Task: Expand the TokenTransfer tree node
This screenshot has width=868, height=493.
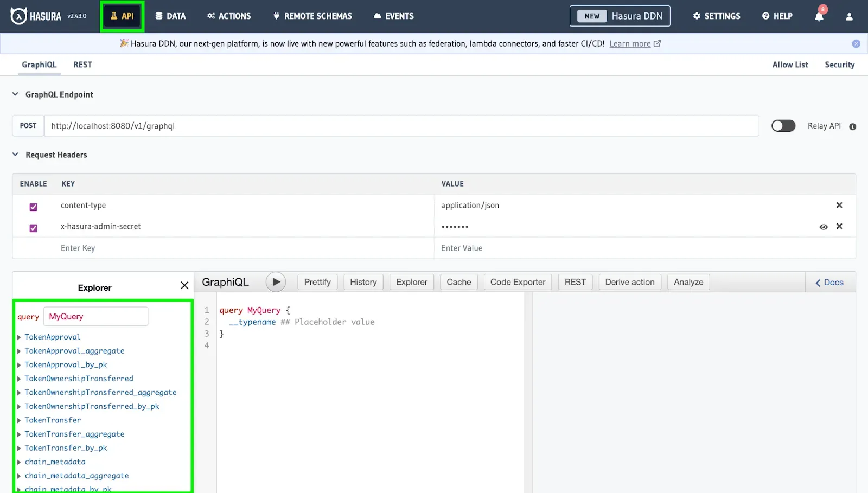Action: pyautogui.click(x=20, y=420)
